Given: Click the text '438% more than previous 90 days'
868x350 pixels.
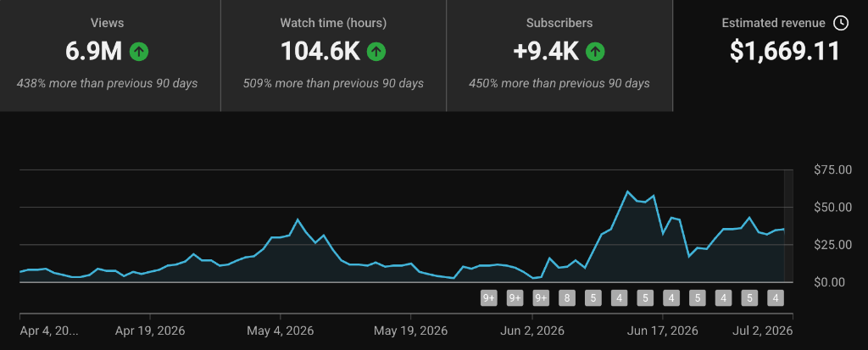Looking at the screenshot, I should pyautogui.click(x=108, y=84).
